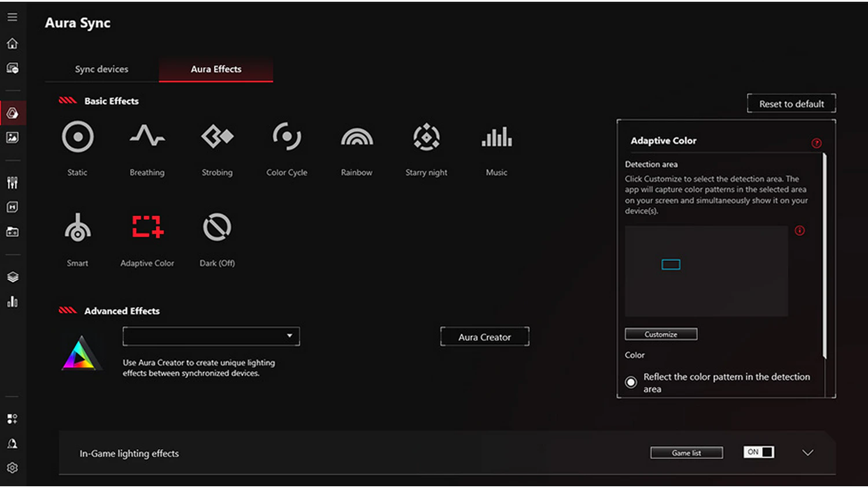Select Reflect the color pattern radio button

point(631,382)
